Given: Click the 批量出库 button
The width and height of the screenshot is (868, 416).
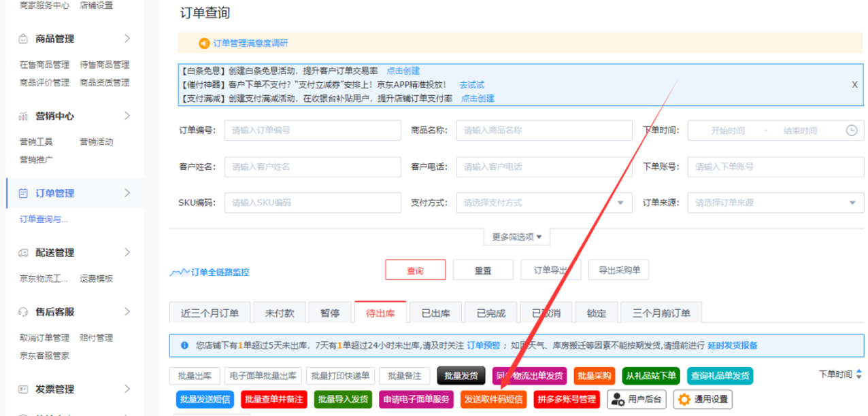Looking at the screenshot, I should [195, 375].
